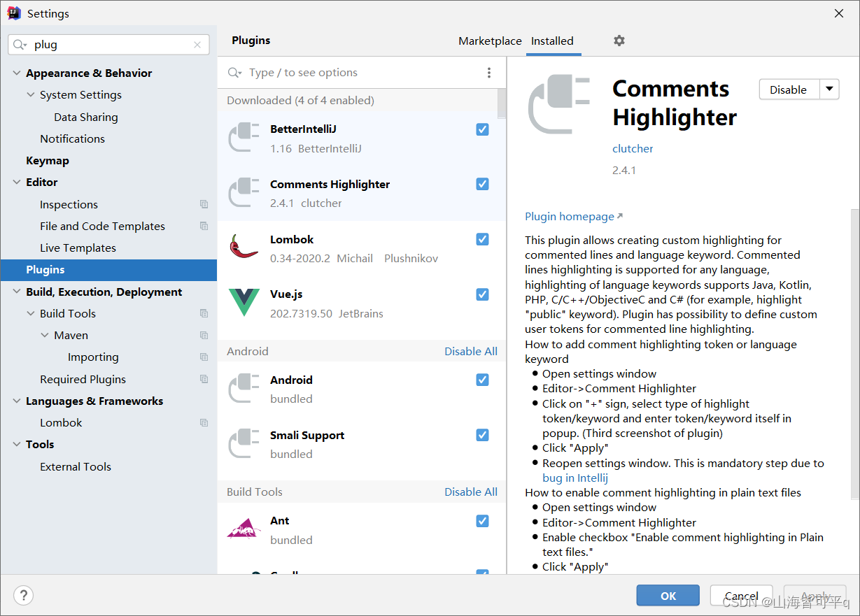Viewport: 860px width, 616px height.
Task: Collapse the Maven node
Action: [45, 335]
